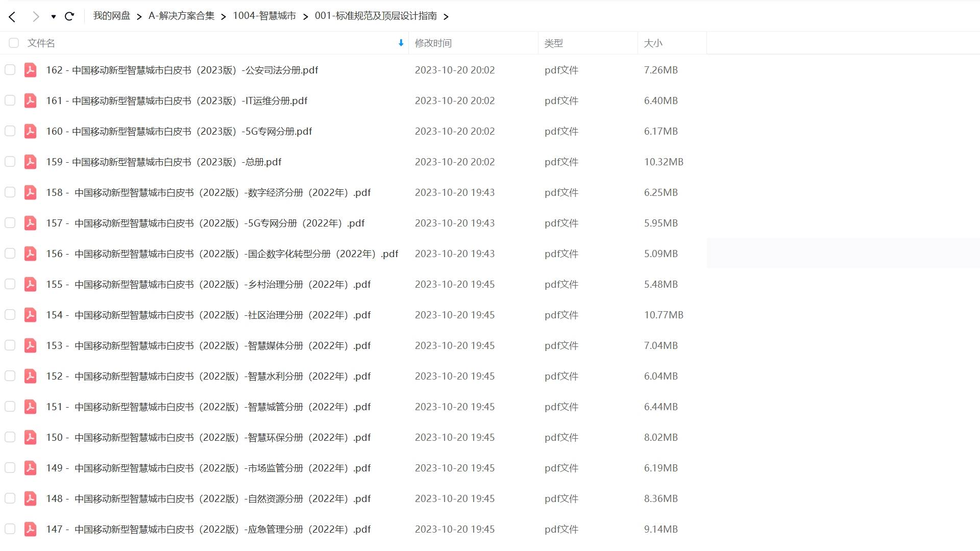980x551 pixels.
Task: Click the PDF icon of file 147 应急管理分册
Action: (x=31, y=529)
